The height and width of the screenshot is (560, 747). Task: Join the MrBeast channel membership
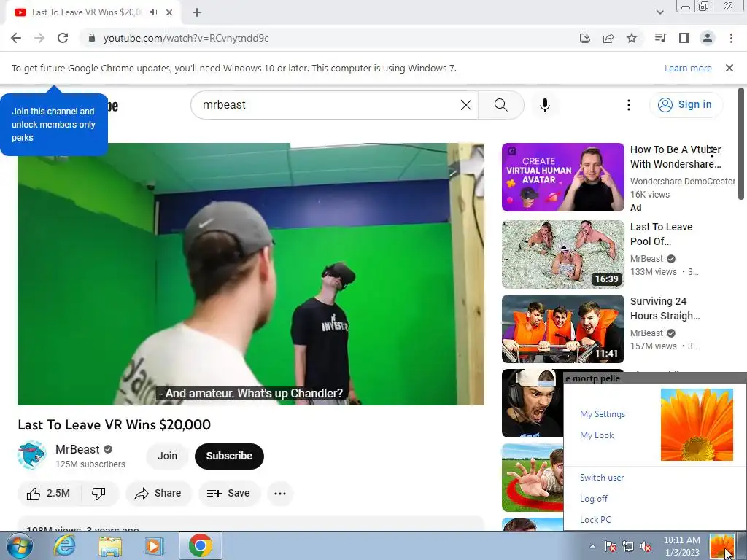(x=167, y=456)
